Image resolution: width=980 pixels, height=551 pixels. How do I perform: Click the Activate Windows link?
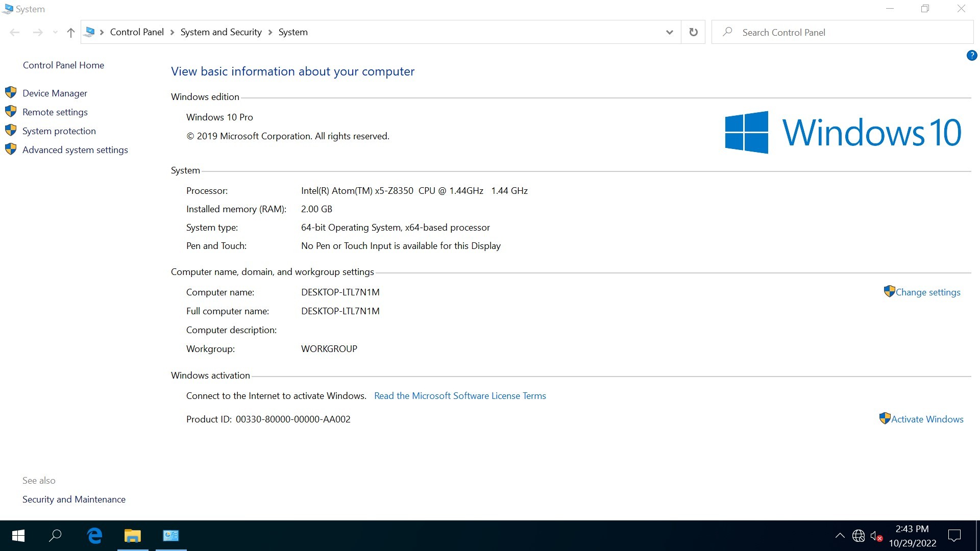click(927, 419)
